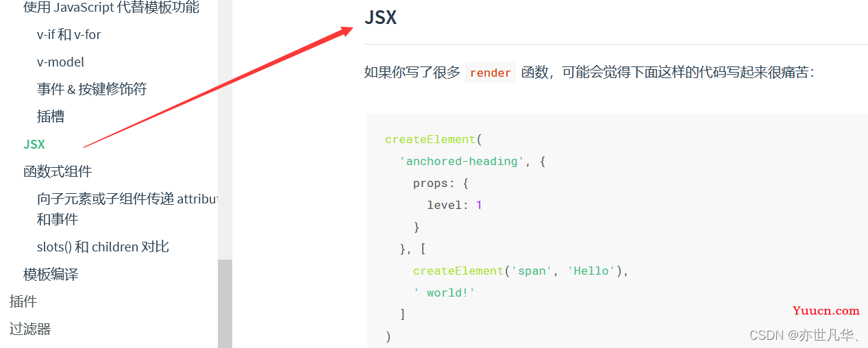Open slots() 和 children 对比 link

click(103, 247)
